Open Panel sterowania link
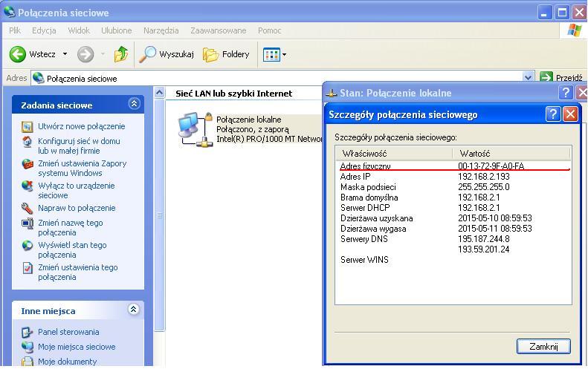This screenshot has height=369, width=588. point(68,332)
